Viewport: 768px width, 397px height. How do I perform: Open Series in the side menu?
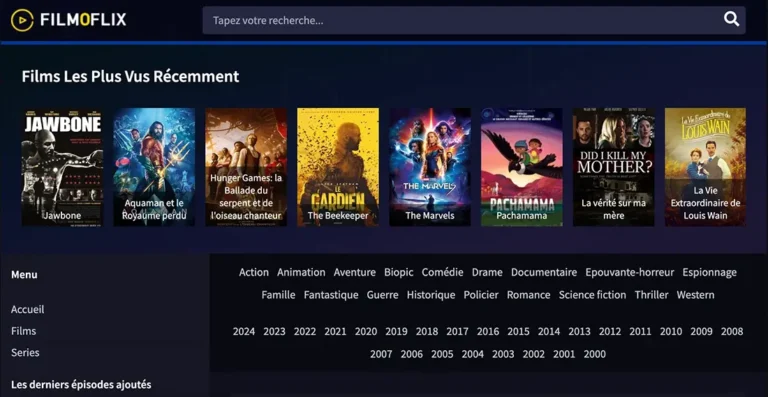click(x=25, y=352)
